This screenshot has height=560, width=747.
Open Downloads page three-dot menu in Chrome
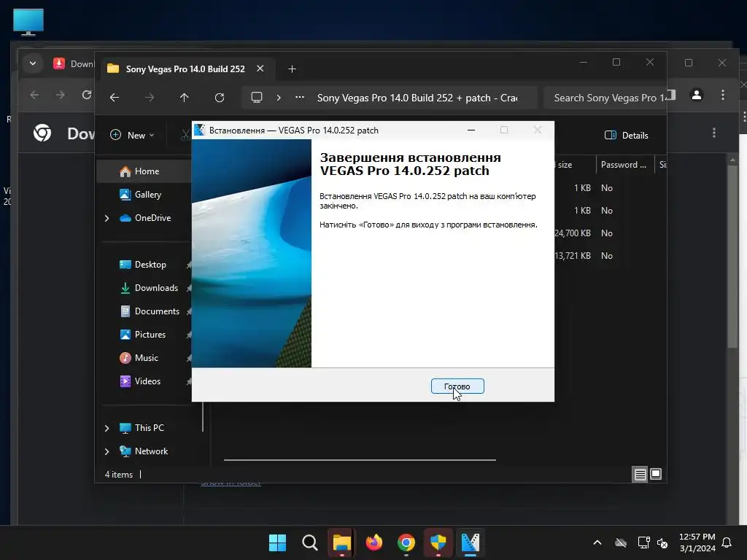pos(713,133)
